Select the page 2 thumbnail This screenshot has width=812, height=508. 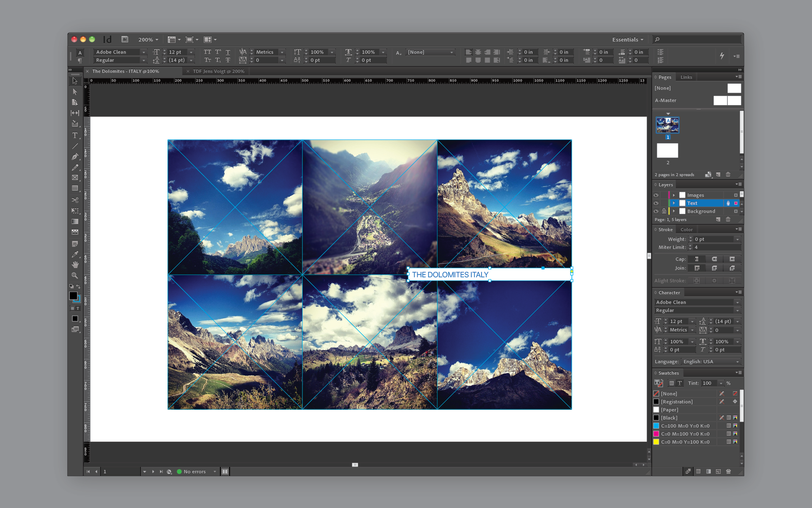click(x=667, y=151)
